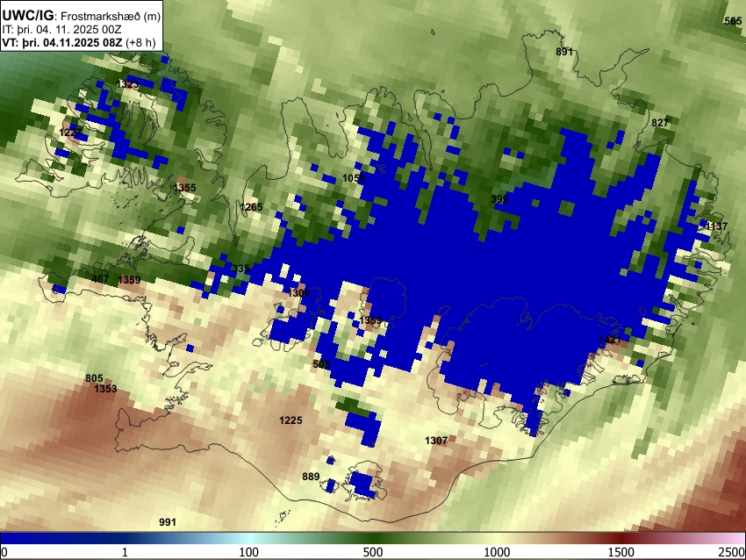Click the 505 map value

coord(321,364)
